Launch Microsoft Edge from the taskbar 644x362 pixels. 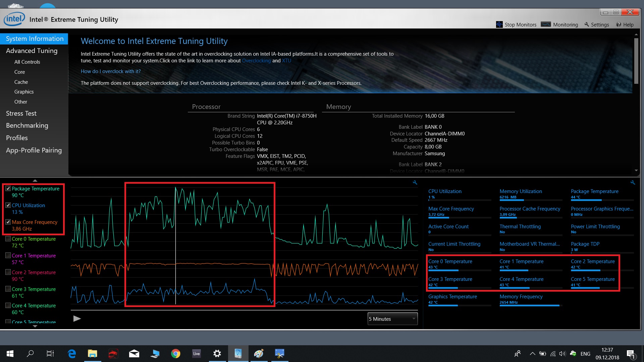[x=72, y=354]
